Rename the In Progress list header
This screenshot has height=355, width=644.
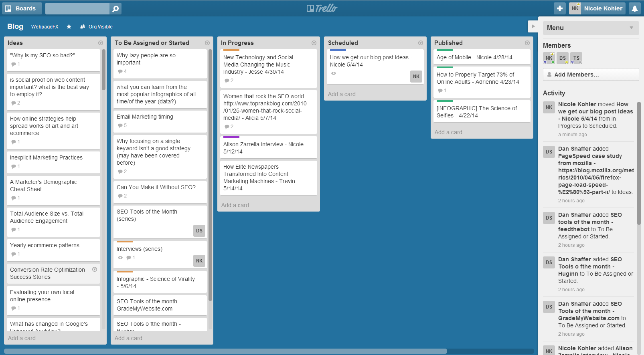pos(237,43)
